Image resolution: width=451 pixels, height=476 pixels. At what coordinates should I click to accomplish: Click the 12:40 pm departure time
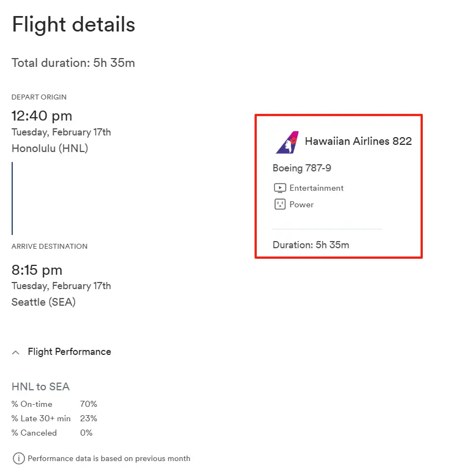pos(42,116)
